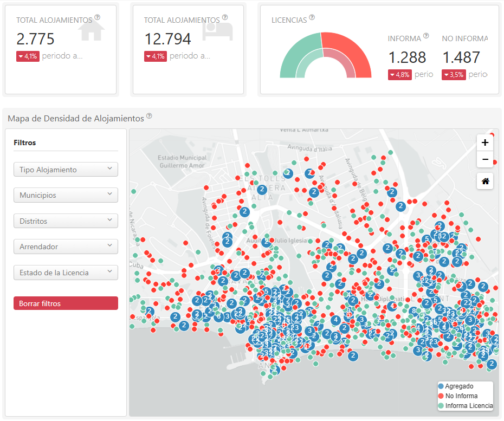
Task: Click the help icon on the 2.775 card
Action: click(x=98, y=17)
